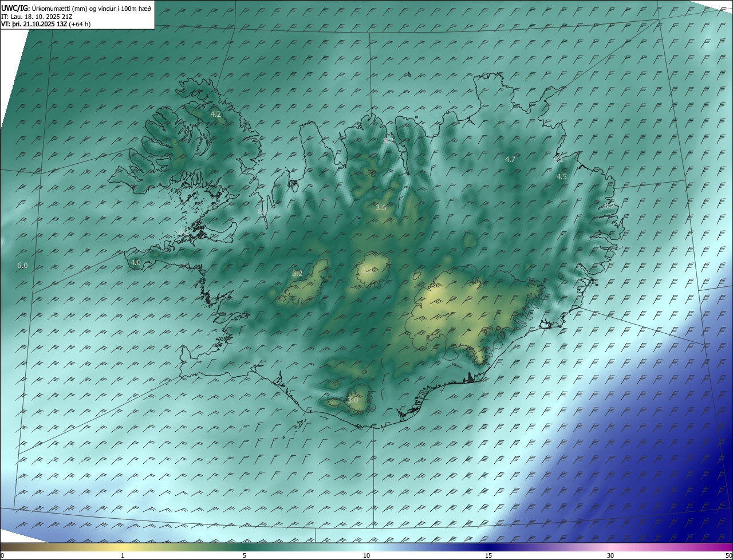Click the color scale tick label "30"

(610, 555)
